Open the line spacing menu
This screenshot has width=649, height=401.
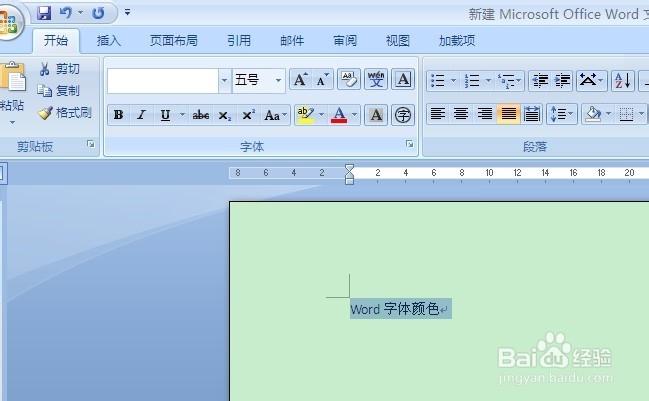[562, 114]
